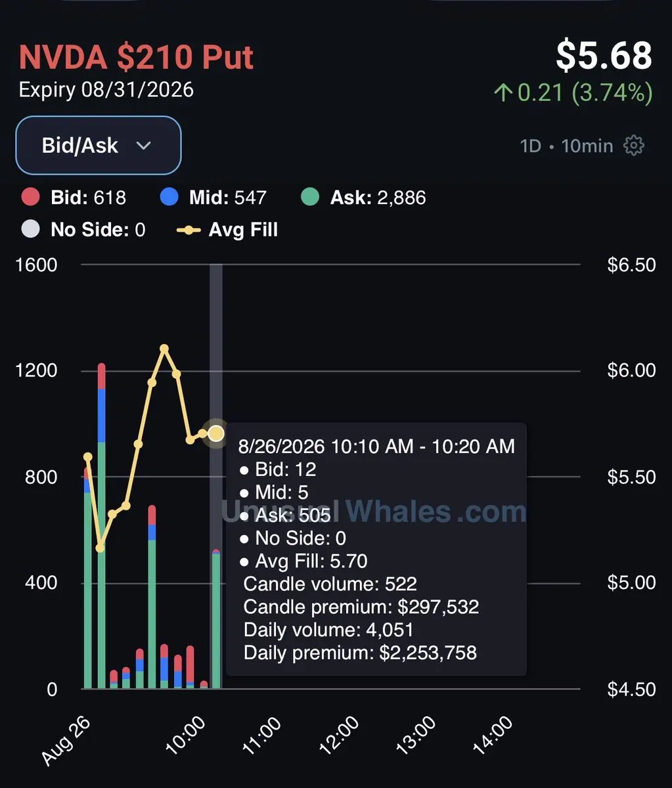Click the Ask: 2,886 legend label
The height and width of the screenshot is (788, 672).
(378, 198)
